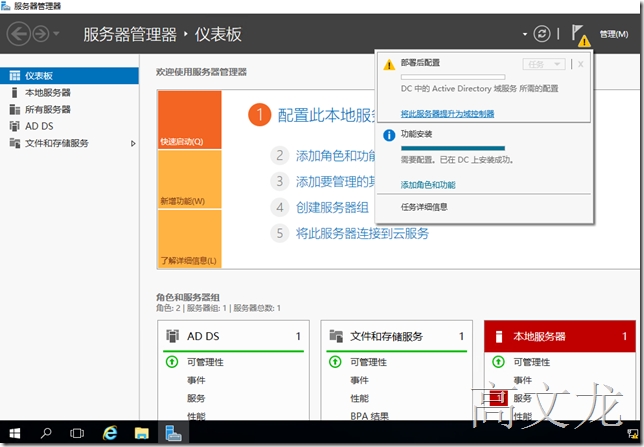The height and width of the screenshot is (447, 644).
Task: Click the network icon in system tray
Action: coord(633,433)
